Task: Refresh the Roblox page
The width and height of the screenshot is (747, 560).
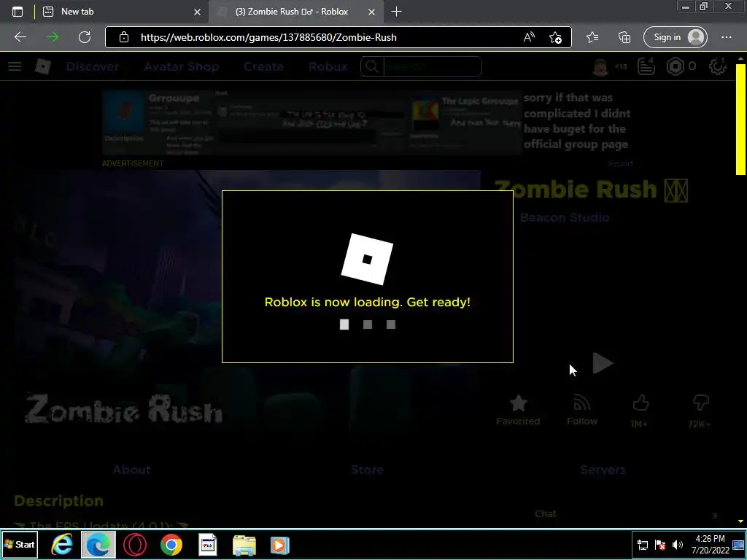Action: [85, 37]
